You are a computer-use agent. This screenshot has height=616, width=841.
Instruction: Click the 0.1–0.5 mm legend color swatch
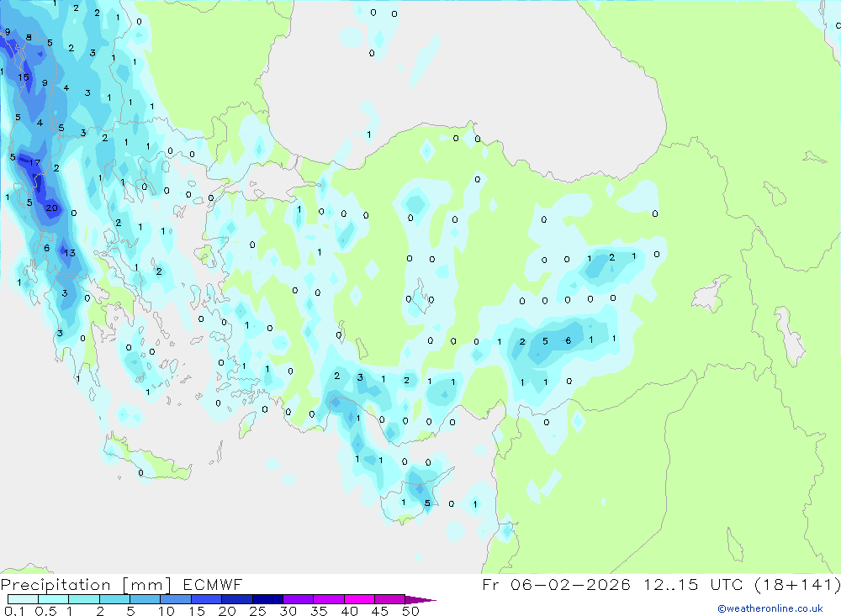pyautogui.click(x=23, y=599)
